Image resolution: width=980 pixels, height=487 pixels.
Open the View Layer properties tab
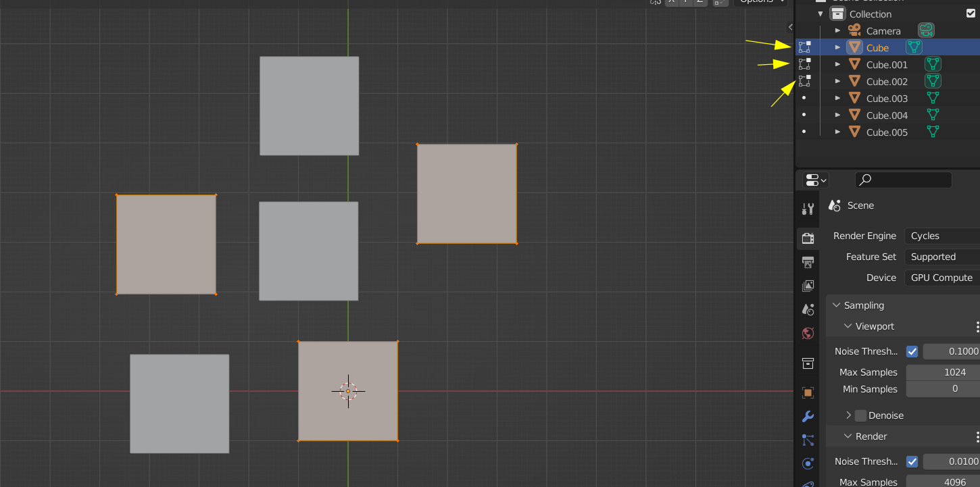pyautogui.click(x=808, y=286)
